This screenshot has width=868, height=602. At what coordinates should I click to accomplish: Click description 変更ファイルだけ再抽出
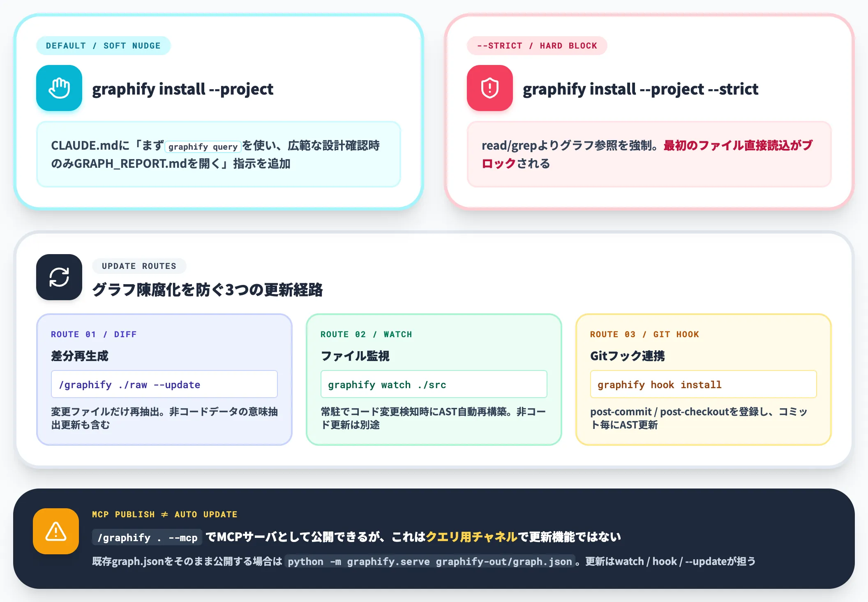[164, 418]
